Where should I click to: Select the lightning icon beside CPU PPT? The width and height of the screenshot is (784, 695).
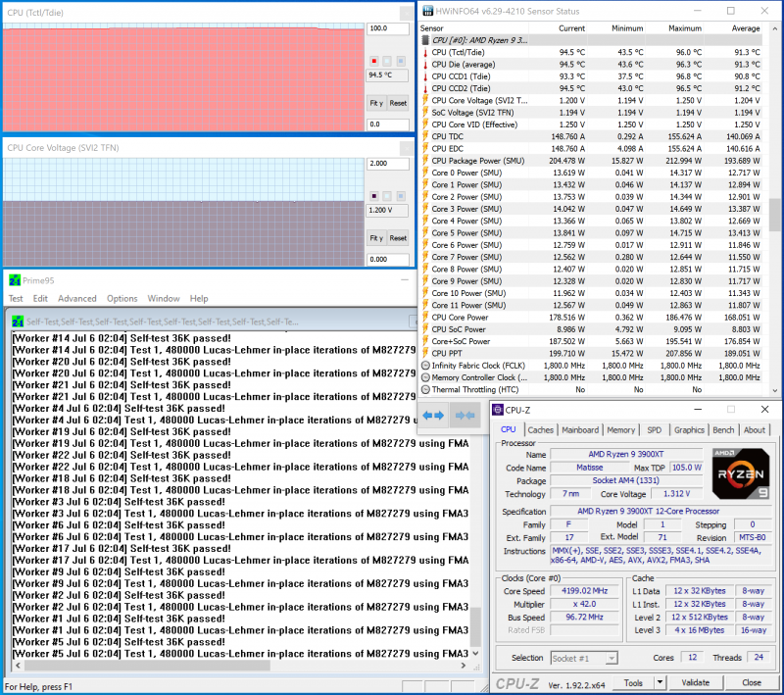click(425, 353)
